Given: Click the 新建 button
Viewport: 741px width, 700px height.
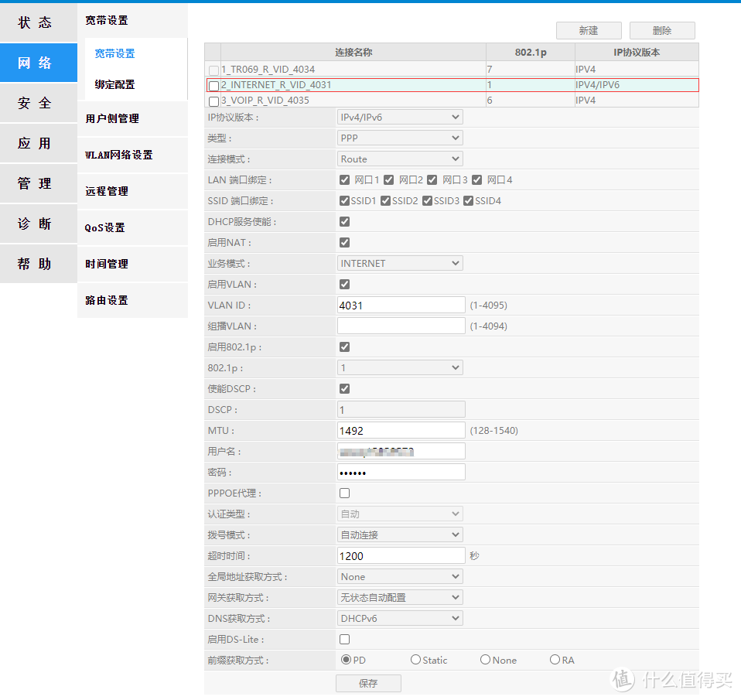Looking at the screenshot, I should coord(588,31).
